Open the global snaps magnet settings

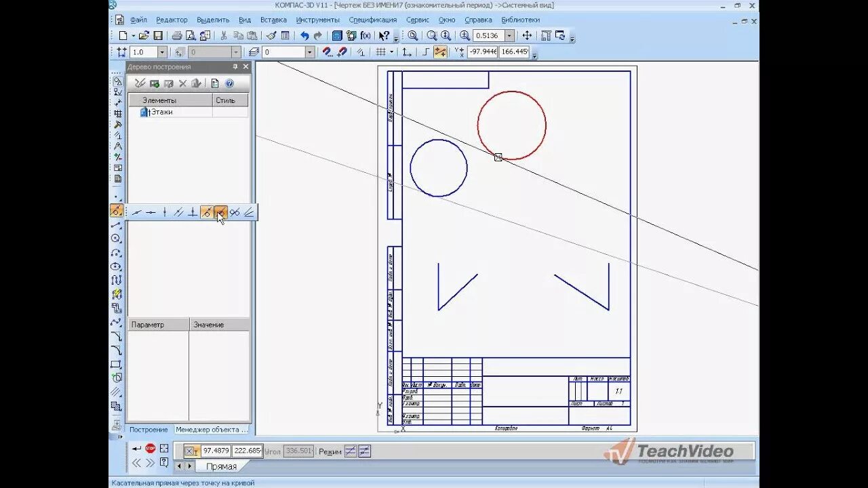click(328, 52)
